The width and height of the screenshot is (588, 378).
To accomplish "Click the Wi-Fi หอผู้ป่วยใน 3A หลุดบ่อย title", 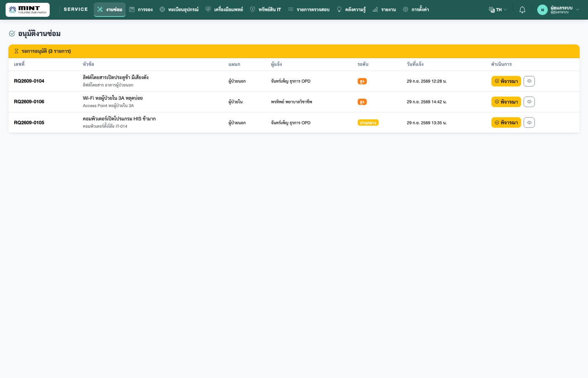I will pos(113,98).
